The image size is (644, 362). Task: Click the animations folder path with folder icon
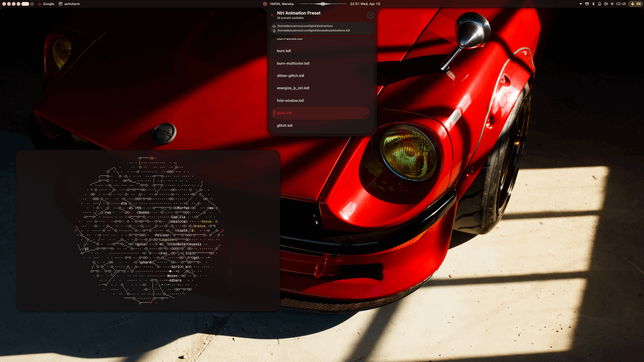click(x=303, y=26)
